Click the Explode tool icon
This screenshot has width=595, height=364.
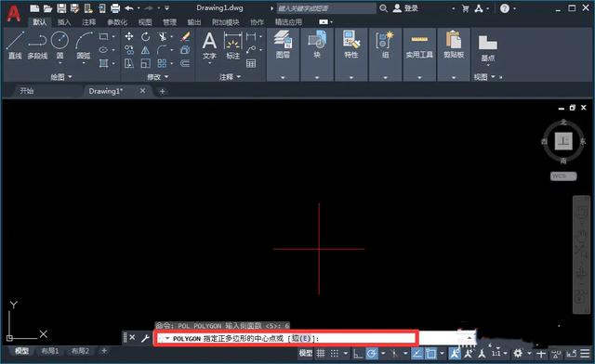tap(185, 49)
